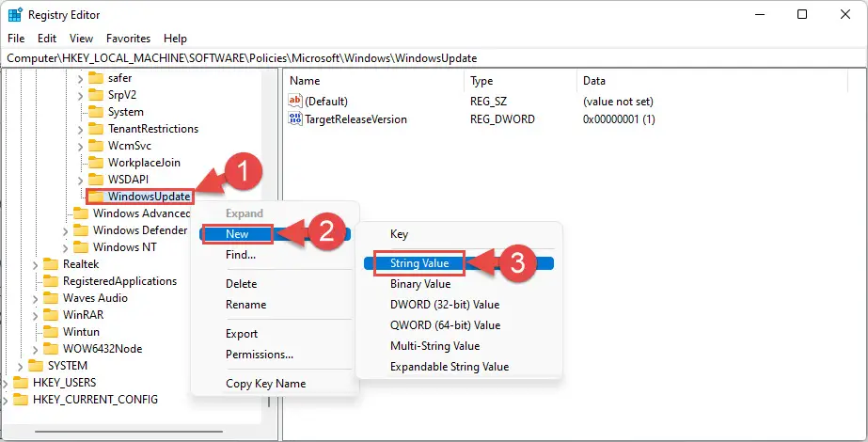Screen dimensions: 868x442
Task: Click the Windows NT folder icon
Action: [x=81, y=247]
